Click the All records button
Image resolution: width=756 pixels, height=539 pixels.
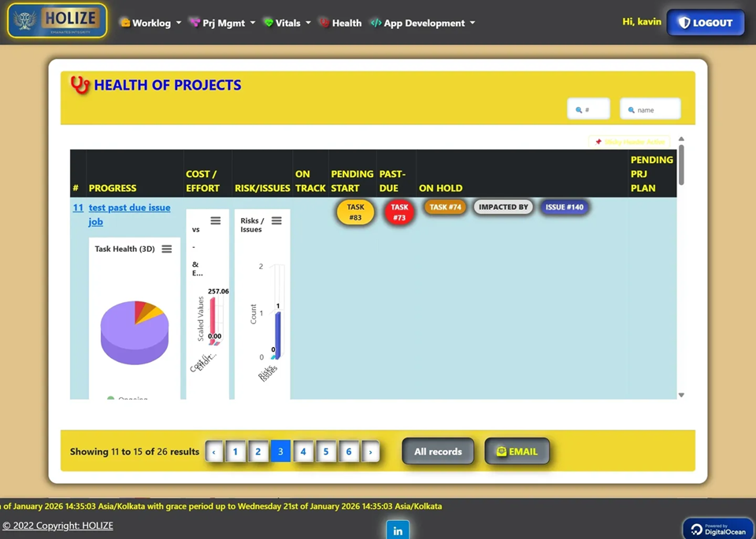pos(438,452)
